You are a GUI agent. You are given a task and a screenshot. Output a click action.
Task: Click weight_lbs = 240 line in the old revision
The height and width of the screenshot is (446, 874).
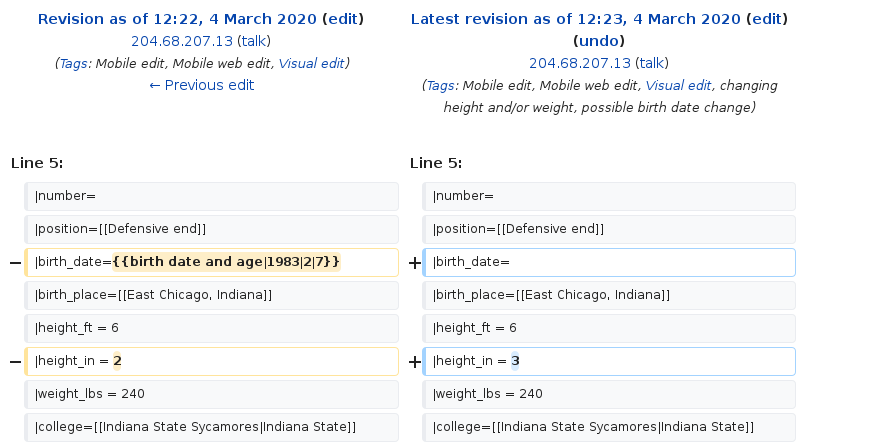tap(211, 394)
